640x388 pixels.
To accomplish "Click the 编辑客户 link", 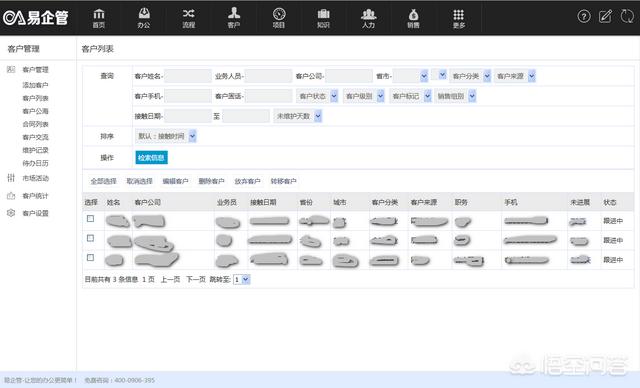I will point(175,181).
